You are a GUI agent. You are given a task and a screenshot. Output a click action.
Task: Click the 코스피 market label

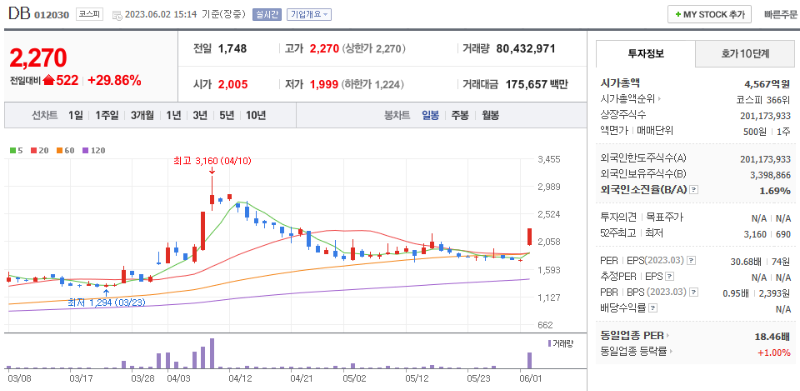point(90,14)
